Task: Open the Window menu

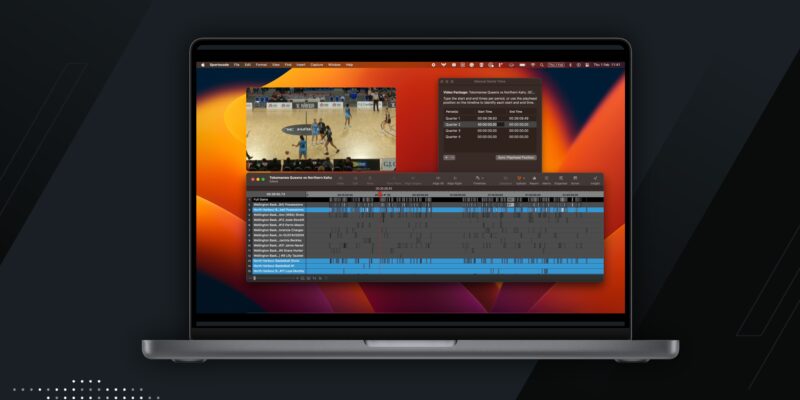Action: pos(334,65)
